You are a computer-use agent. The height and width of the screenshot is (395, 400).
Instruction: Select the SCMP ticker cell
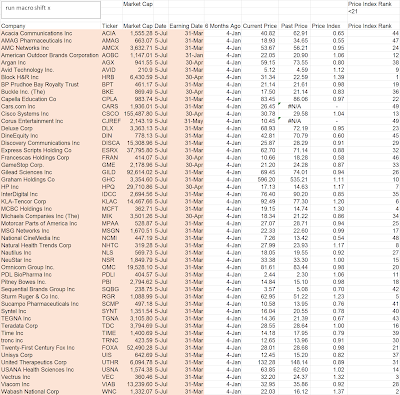coord(112,304)
